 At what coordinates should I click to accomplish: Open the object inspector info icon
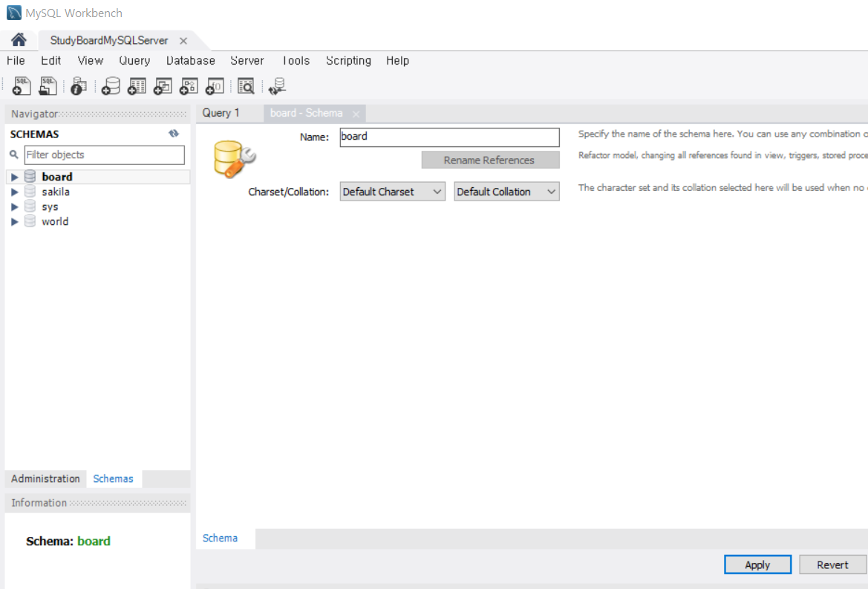point(79,86)
